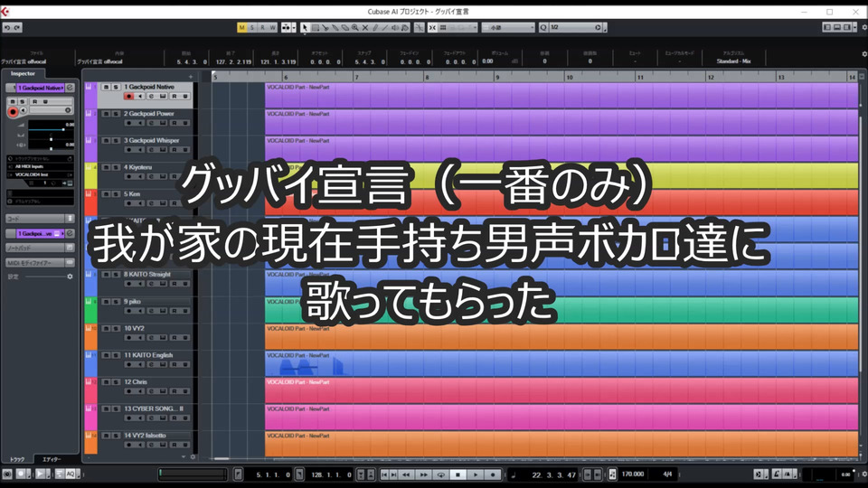The height and width of the screenshot is (488, 868).
Task: Click the tempo value 170.000
Action: (x=633, y=474)
